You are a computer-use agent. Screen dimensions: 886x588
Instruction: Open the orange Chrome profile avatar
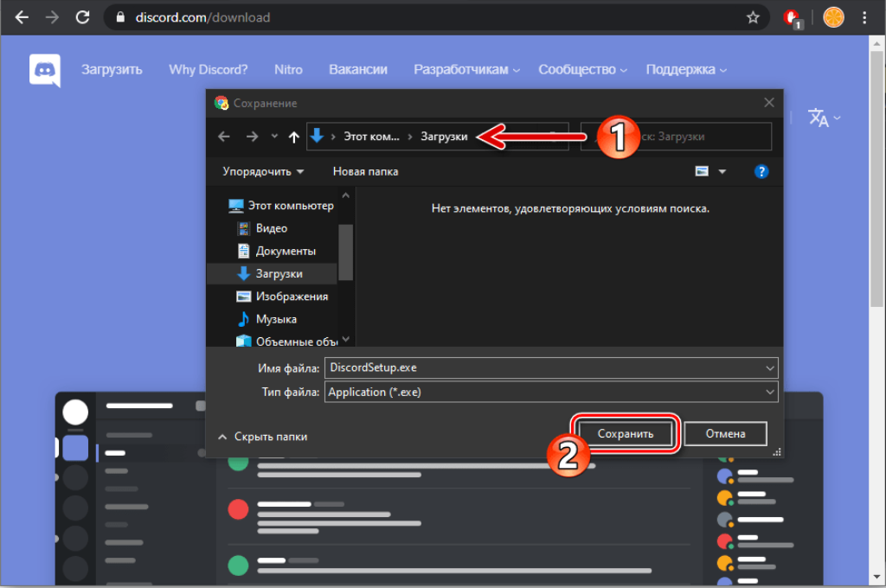coord(833,17)
